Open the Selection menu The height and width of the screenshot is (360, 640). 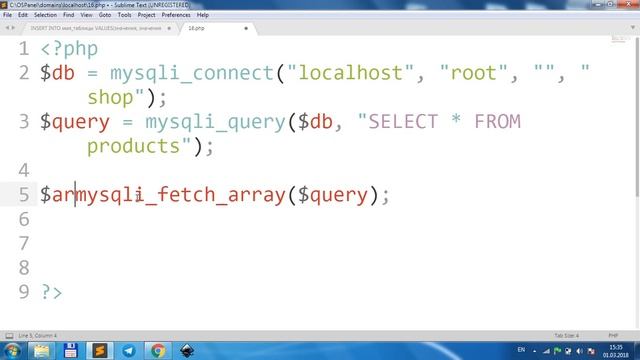click(45, 15)
